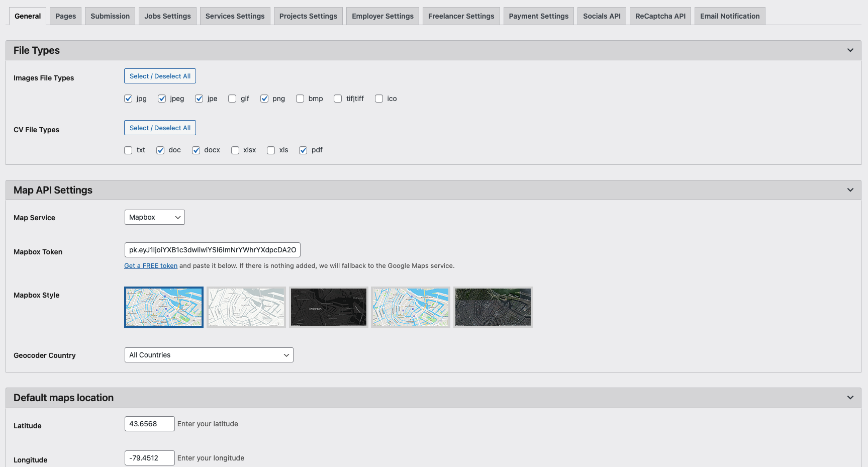Click Select / Deselect All for image types

point(160,76)
